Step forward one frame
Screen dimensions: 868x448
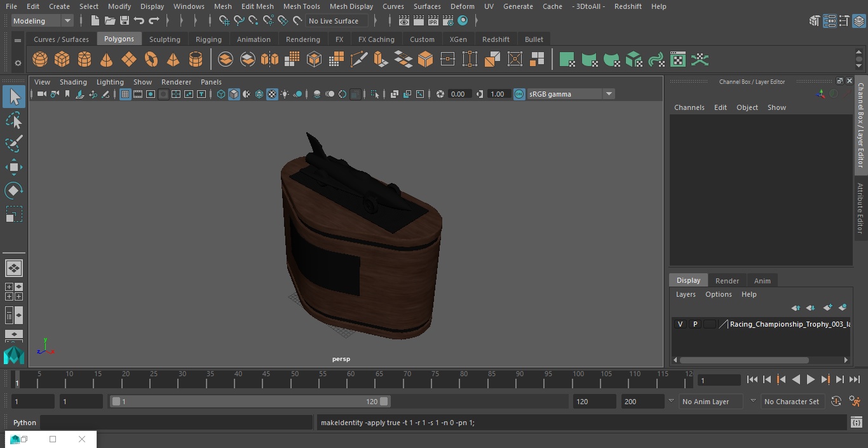click(840, 379)
